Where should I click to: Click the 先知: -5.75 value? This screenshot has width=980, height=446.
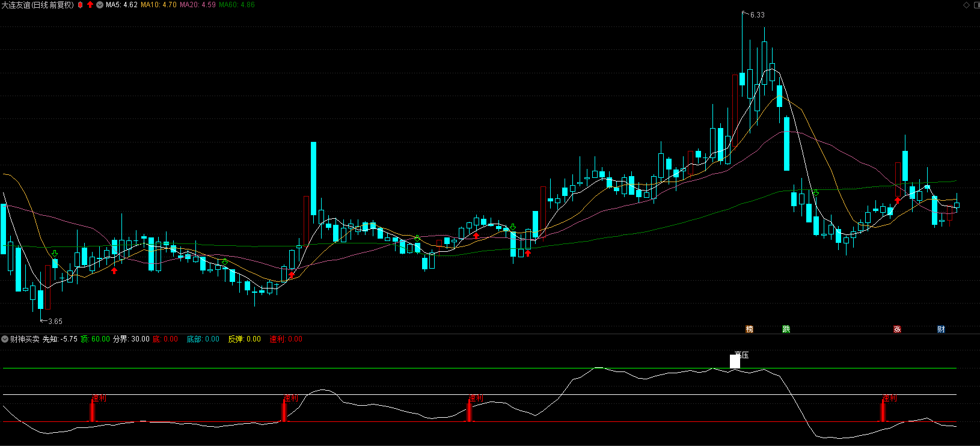point(60,339)
